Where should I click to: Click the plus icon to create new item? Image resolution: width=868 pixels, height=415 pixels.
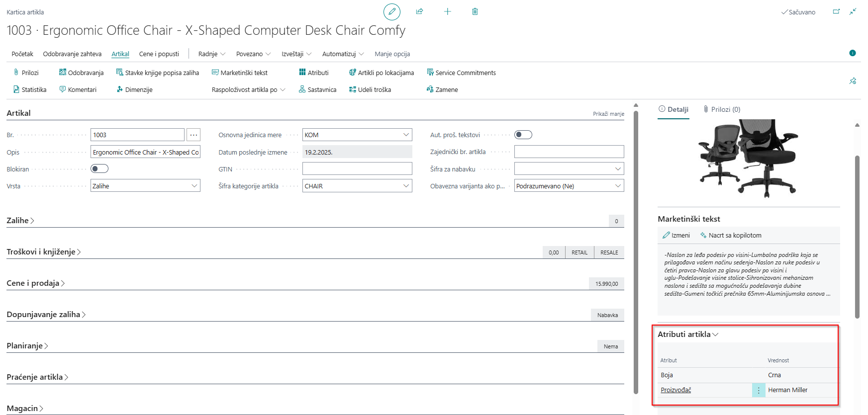pos(447,11)
